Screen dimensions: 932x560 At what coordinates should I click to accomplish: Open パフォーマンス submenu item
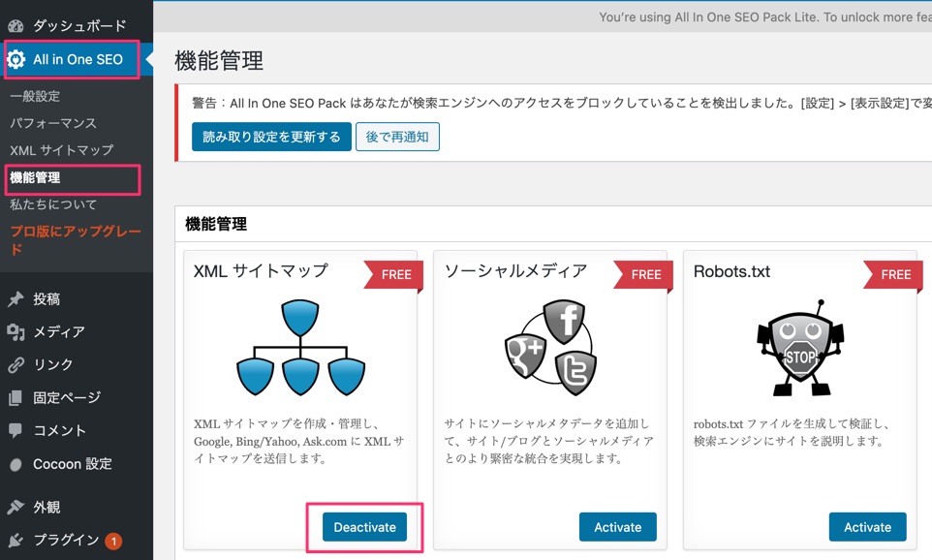pos(53,123)
